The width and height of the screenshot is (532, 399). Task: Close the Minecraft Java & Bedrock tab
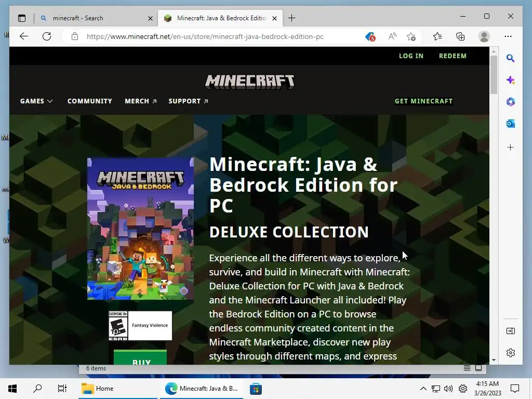(275, 18)
